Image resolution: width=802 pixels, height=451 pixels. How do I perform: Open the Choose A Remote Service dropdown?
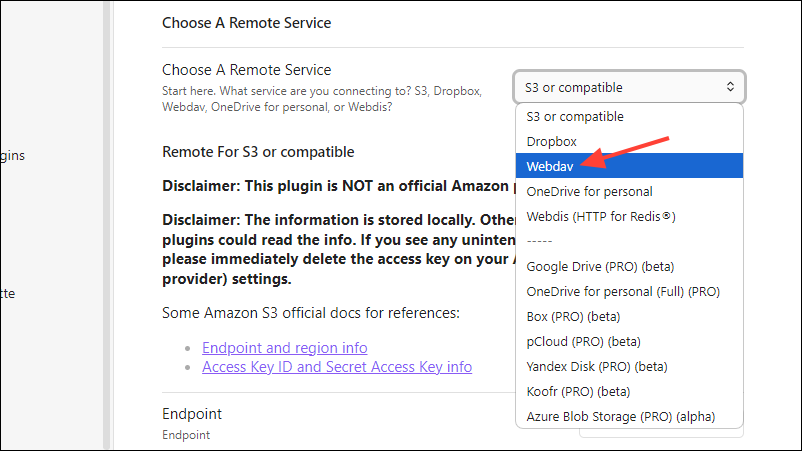coord(630,87)
